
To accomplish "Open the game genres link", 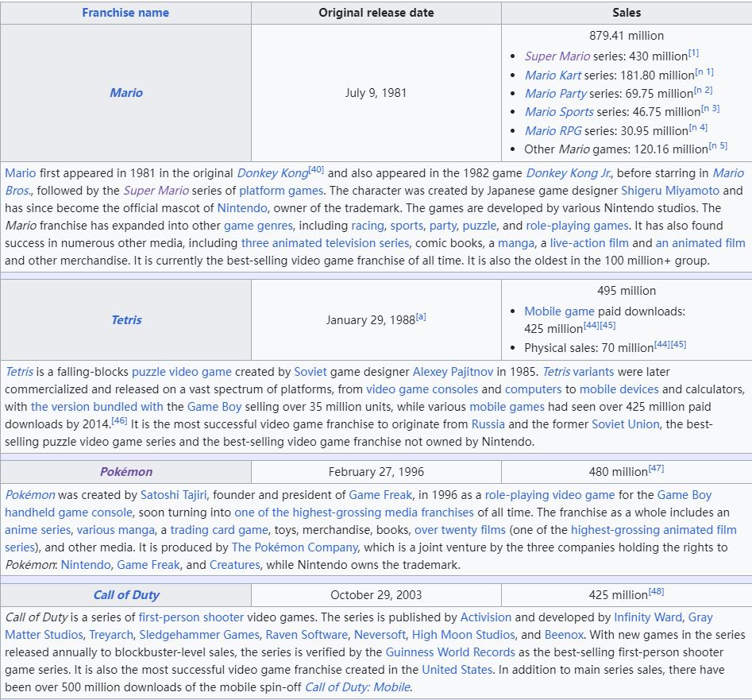I will point(258,226).
